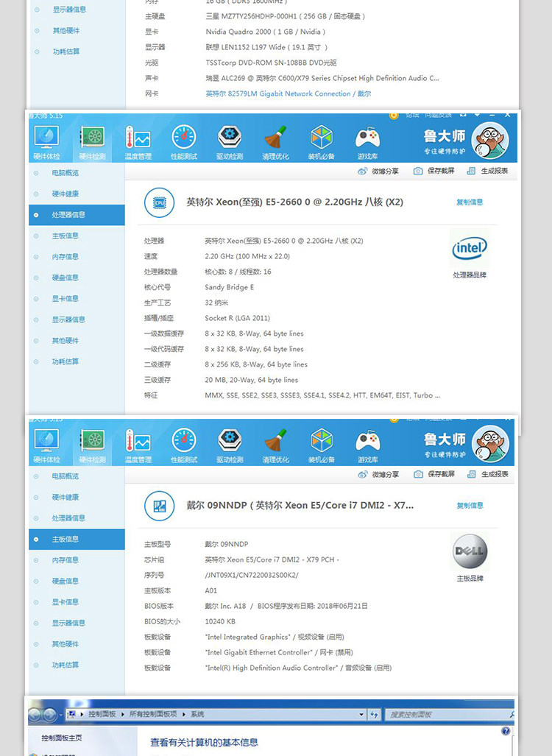552x756 pixels.
Task: Open 清理优化 broom in the motherboard info window
Action: tap(275, 445)
